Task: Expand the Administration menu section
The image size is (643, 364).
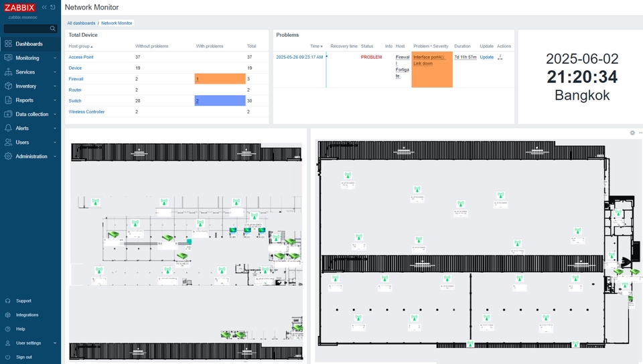Action: tap(30, 157)
